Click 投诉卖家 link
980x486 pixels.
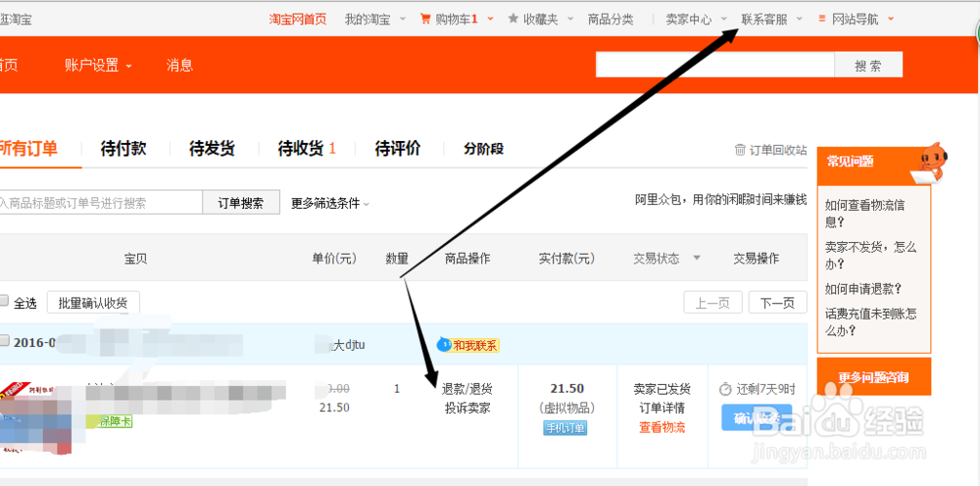point(466,409)
